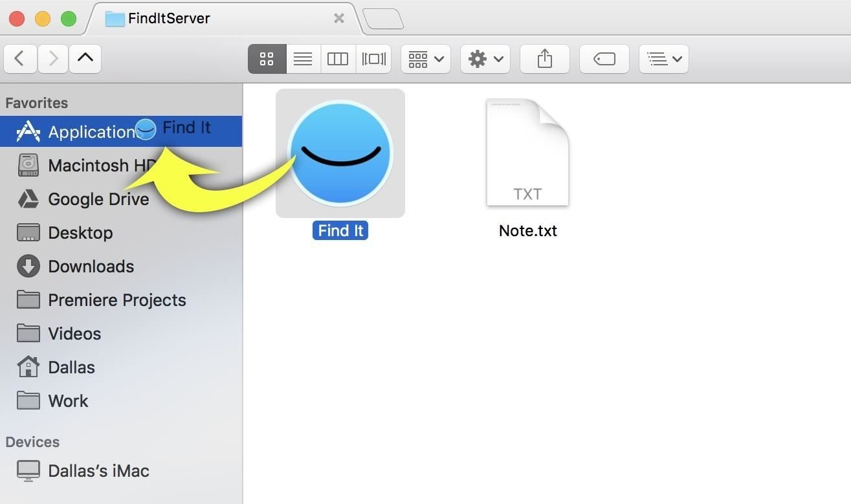Select the Note.txt file
The image size is (851, 504).
527,153
